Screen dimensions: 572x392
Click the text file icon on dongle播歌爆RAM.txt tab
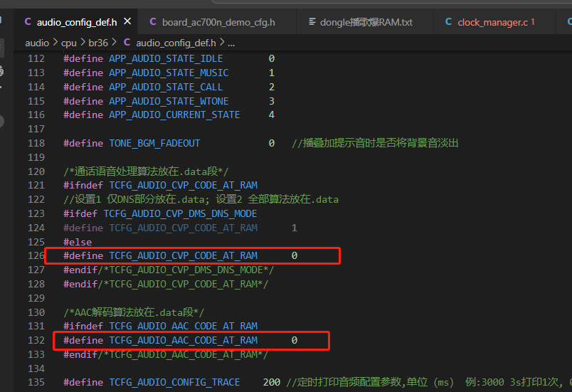coord(312,22)
